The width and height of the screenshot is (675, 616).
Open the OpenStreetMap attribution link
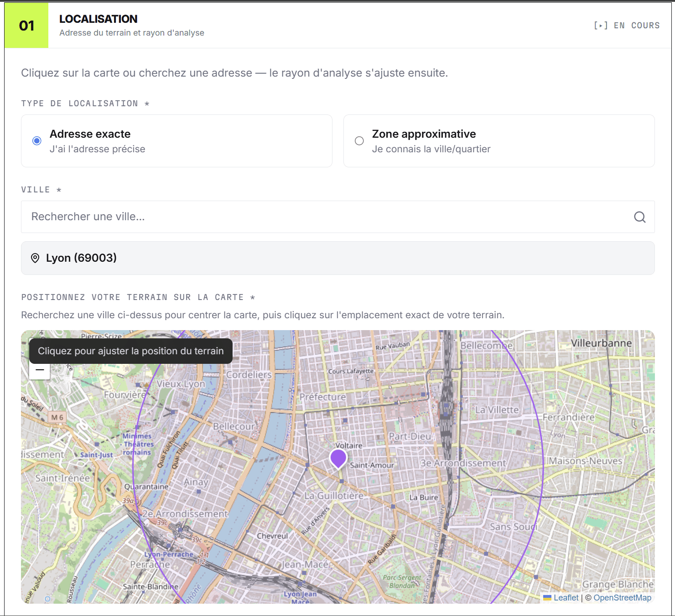tap(622, 598)
